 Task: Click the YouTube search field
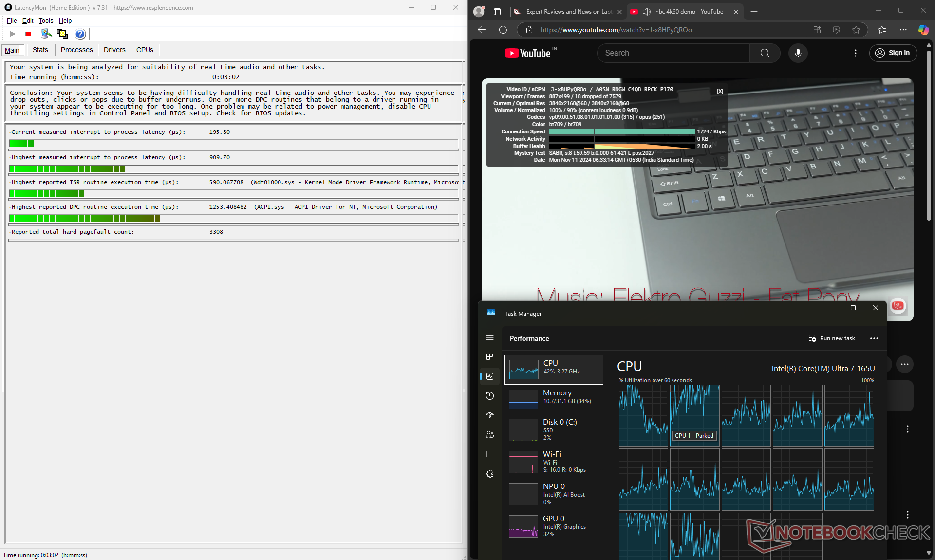tap(673, 53)
